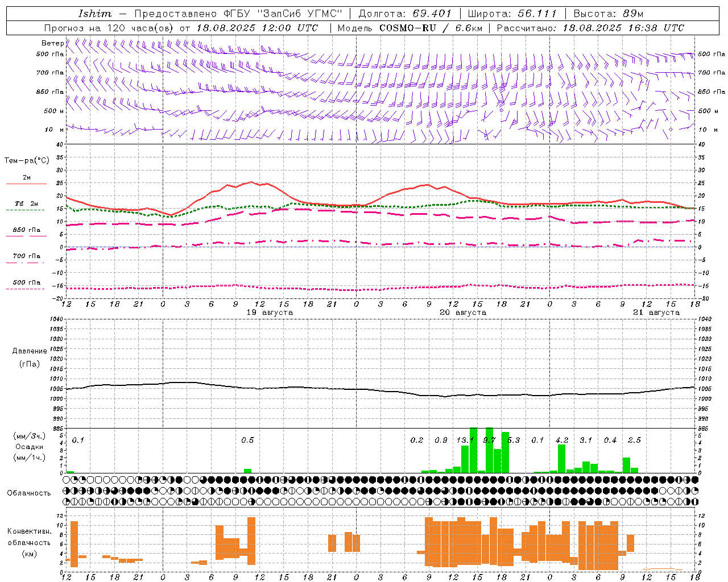Click the Широта: 56.111 field

click(512, 14)
